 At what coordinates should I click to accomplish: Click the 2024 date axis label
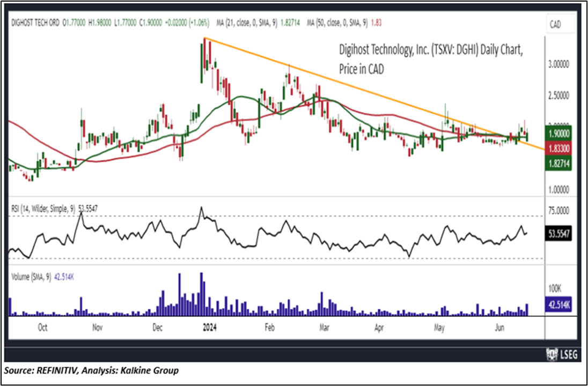(210, 328)
